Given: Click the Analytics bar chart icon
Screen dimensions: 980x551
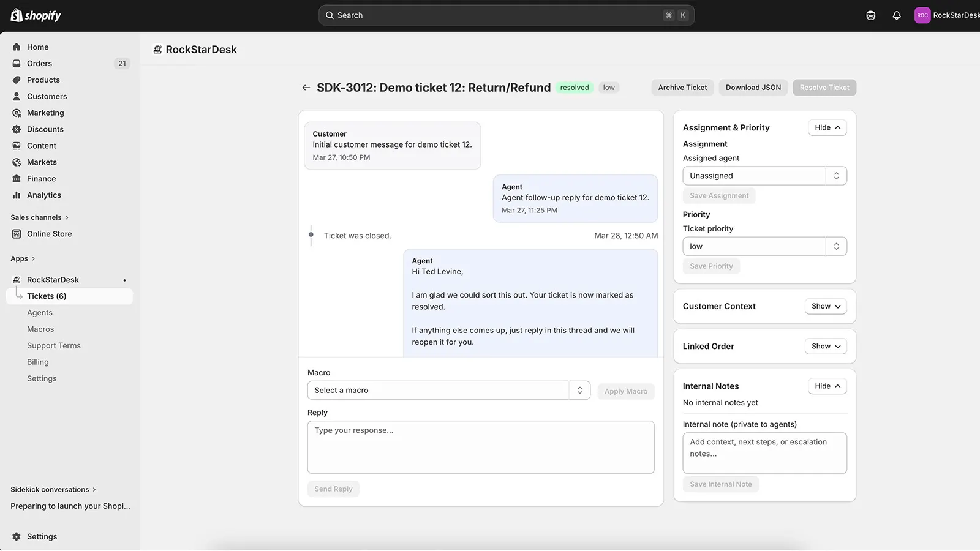Looking at the screenshot, I should (x=17, y=196).
